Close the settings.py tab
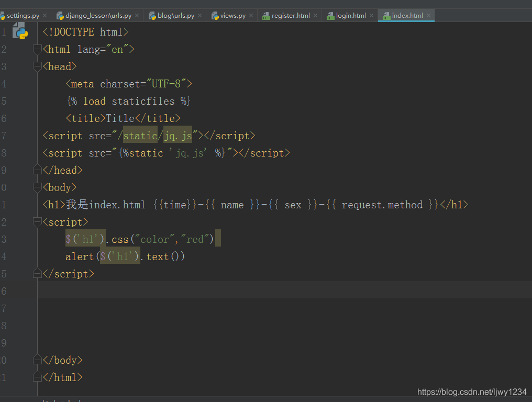Image resolution: width=532 pixels, height=402 pixels. [45, 16]
